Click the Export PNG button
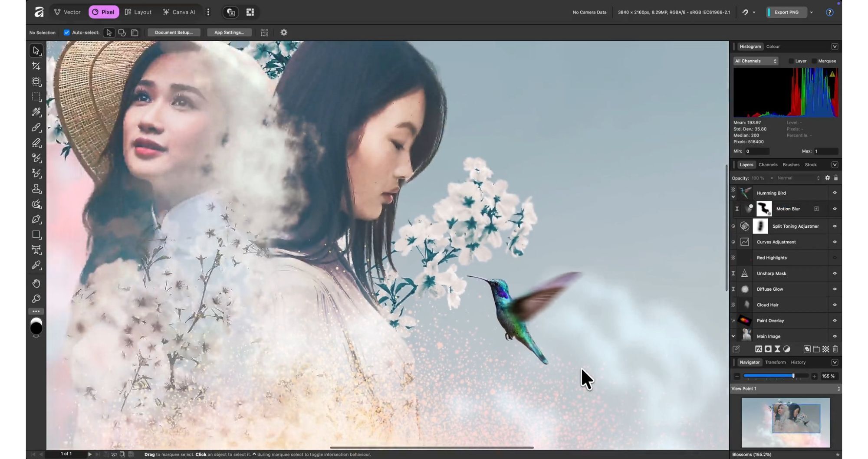868x459 pixels. pos(786,12)
